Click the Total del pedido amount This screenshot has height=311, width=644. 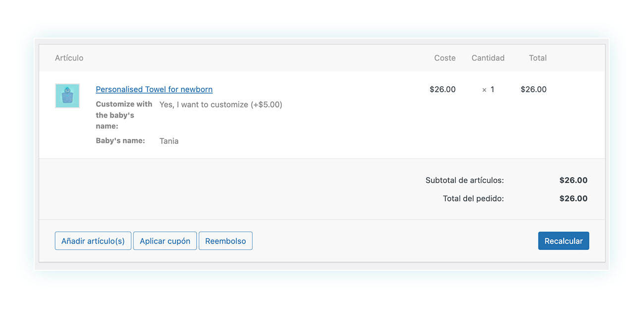tap(573, 198)
